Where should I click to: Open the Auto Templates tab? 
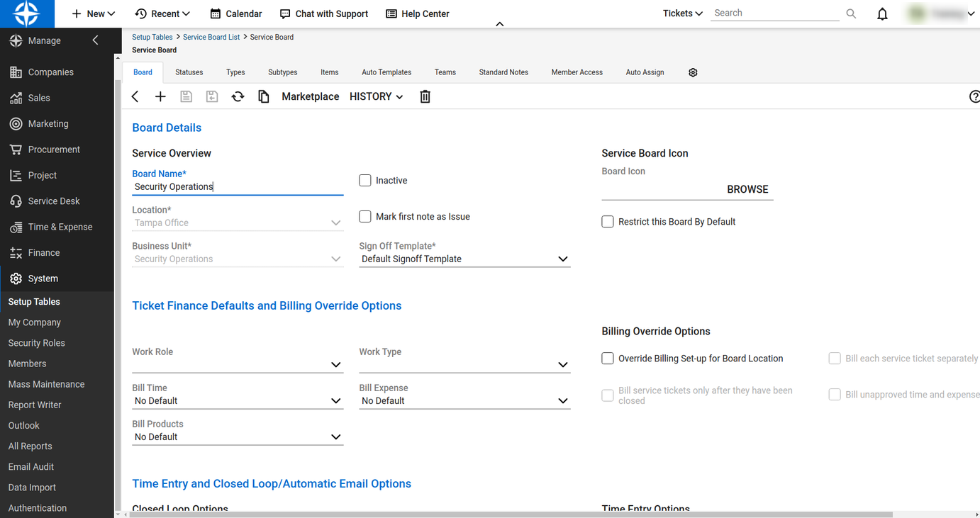pyautogui.click(x=386, y=72)
